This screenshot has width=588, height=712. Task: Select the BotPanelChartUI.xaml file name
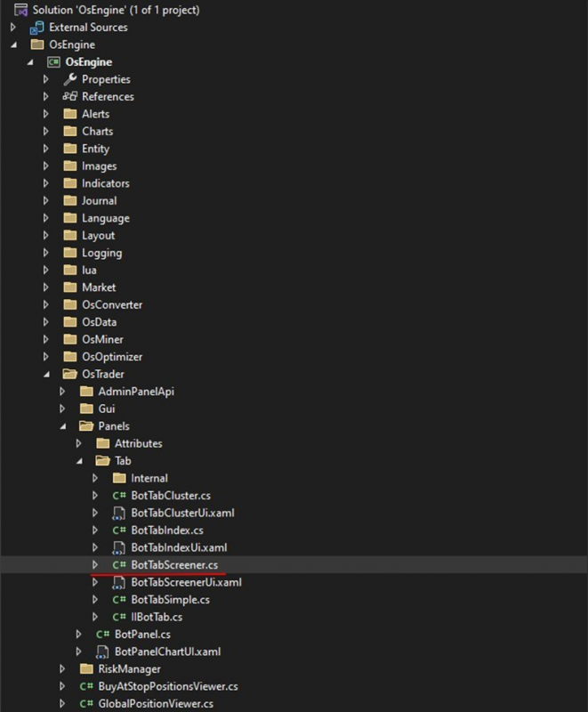[x=168, y=651]
